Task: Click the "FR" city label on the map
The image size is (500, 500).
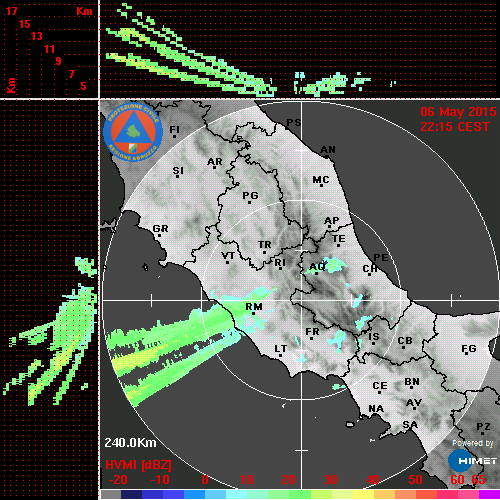Action: click(x=312, y=332)
